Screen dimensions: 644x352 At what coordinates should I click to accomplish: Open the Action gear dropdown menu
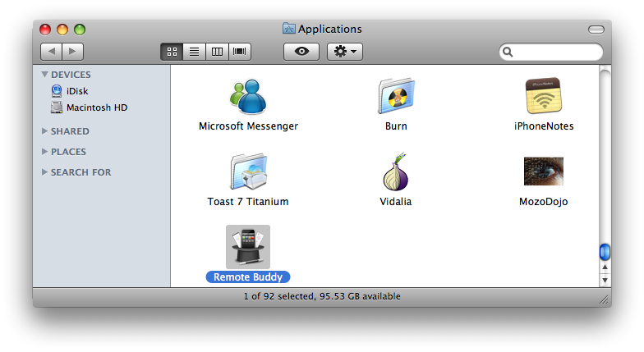pos(344,51)
